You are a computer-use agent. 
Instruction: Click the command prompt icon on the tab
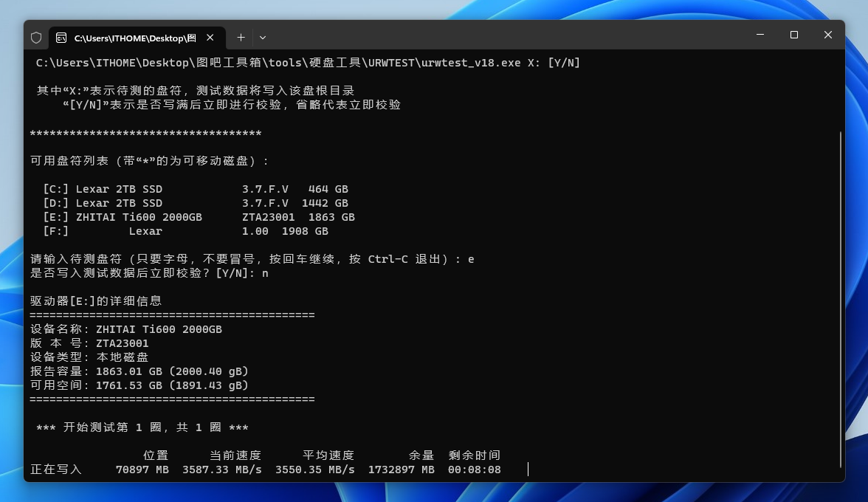tap(61, 38)
